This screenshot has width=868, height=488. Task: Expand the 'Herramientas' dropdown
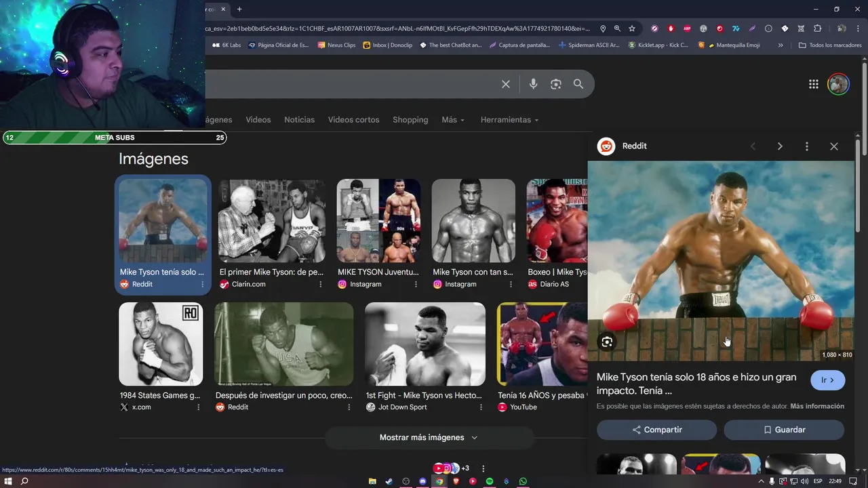coord(509,120)
